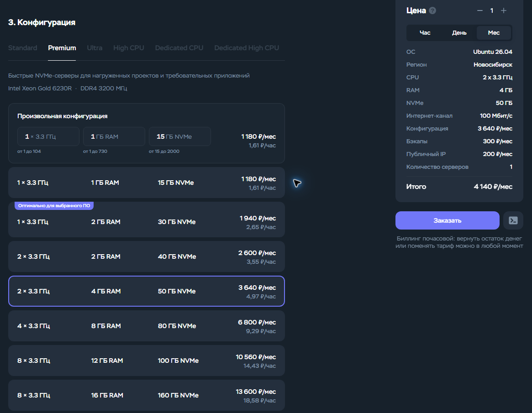Click the Ubuntu 26.04 OS value

click(x=493, y=52)
